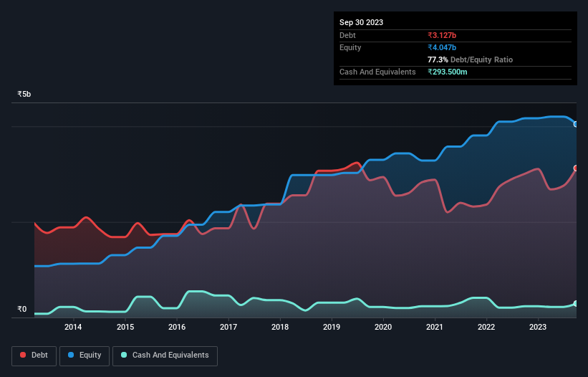The image size is (588, 377).
Task: Select the 2016 x-axis label
Action: [x=177, y=327]
